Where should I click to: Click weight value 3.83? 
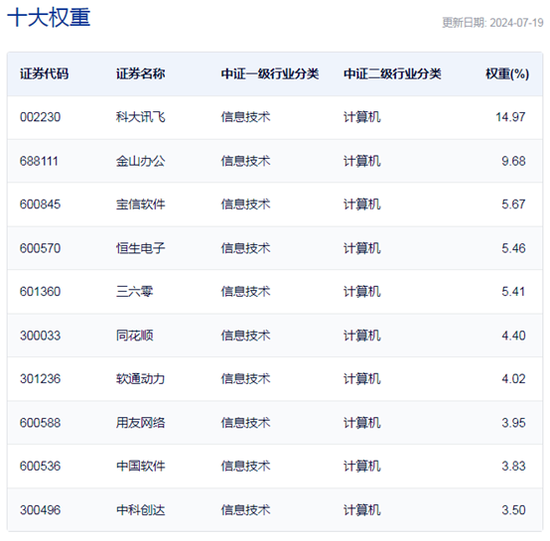[x=514, y=466]
